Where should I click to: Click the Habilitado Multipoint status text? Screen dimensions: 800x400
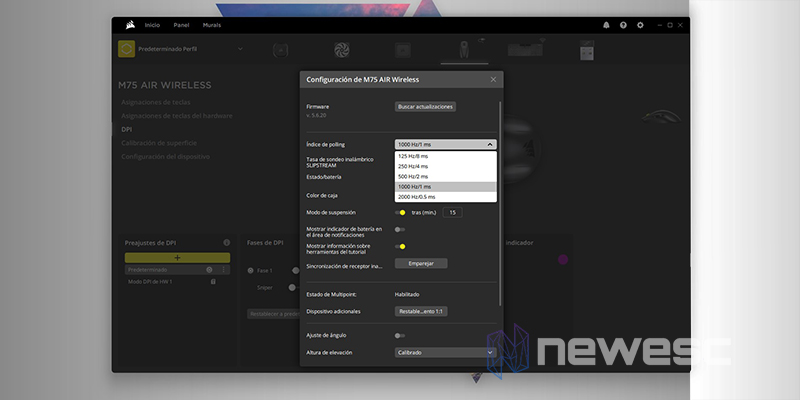pyautogui.click(x=407, y=294)
